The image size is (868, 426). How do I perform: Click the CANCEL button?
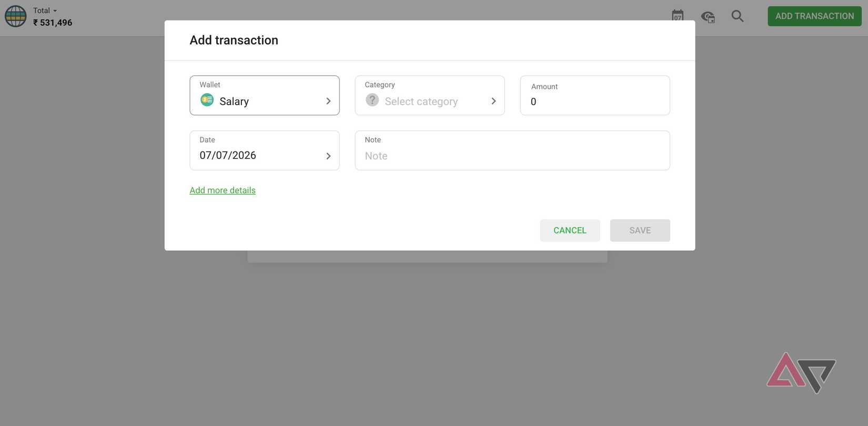(x=570, y=230)
